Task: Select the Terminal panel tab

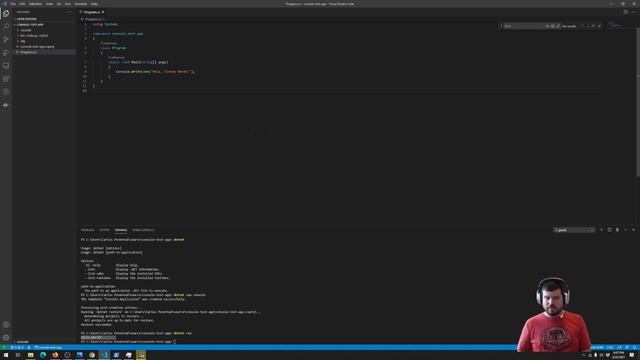Action: click(121, 230)
